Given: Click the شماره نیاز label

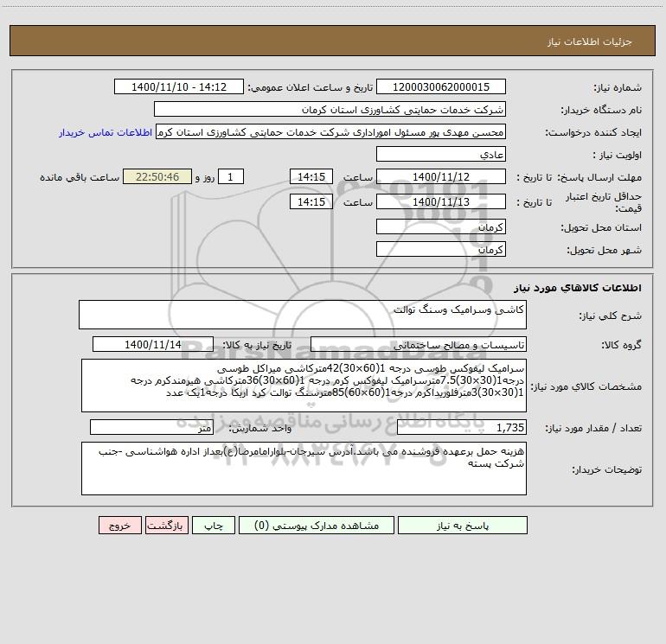Looking at the screenshot, I should pyautogui.click(x=618, y=88).
